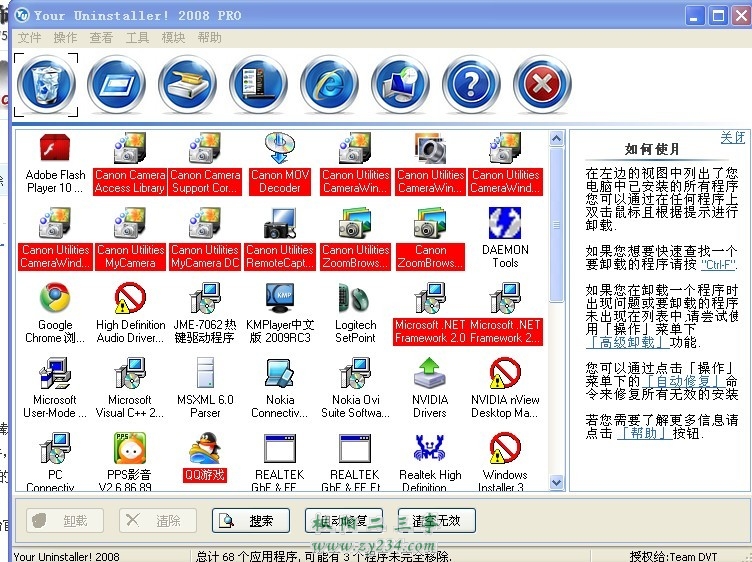Viewport: 752px width, 562px height.
Task: Click the 帮助 link in help panel
Action: [x=644, y=433]
